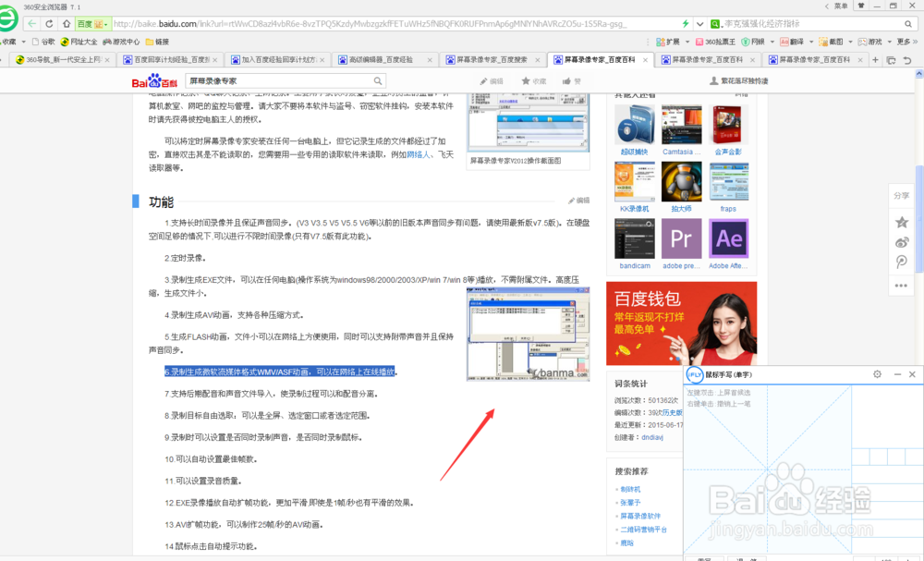Click the magnifier in the browser search box

tap(908, 24)
